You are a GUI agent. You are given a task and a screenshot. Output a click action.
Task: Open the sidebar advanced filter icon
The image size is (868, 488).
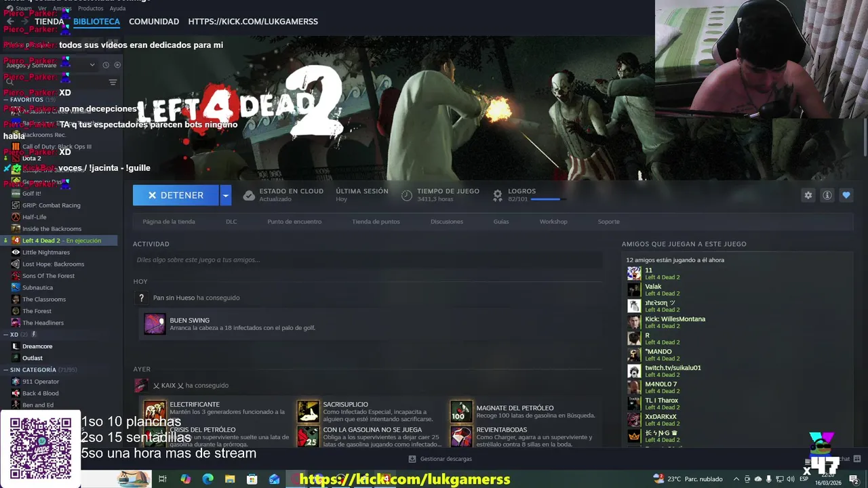pyautogui.click(x=113, y=82)
